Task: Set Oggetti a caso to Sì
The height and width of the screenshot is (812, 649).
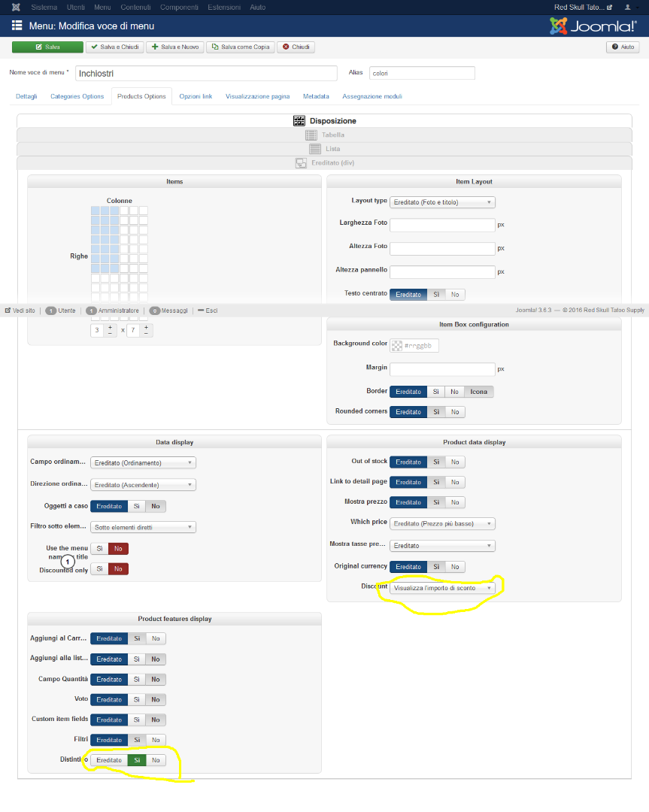Action: pyautogui.click(x=137, y=507)
